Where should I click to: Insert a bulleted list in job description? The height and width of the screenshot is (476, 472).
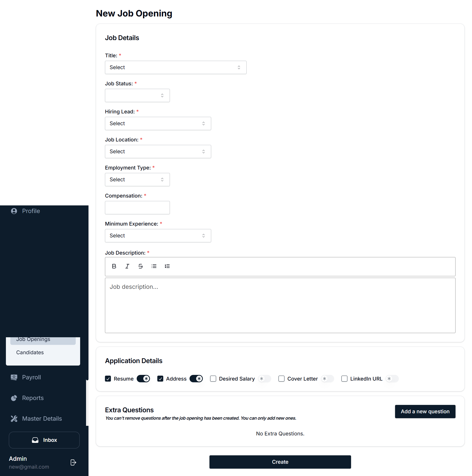tap(154, 266)
